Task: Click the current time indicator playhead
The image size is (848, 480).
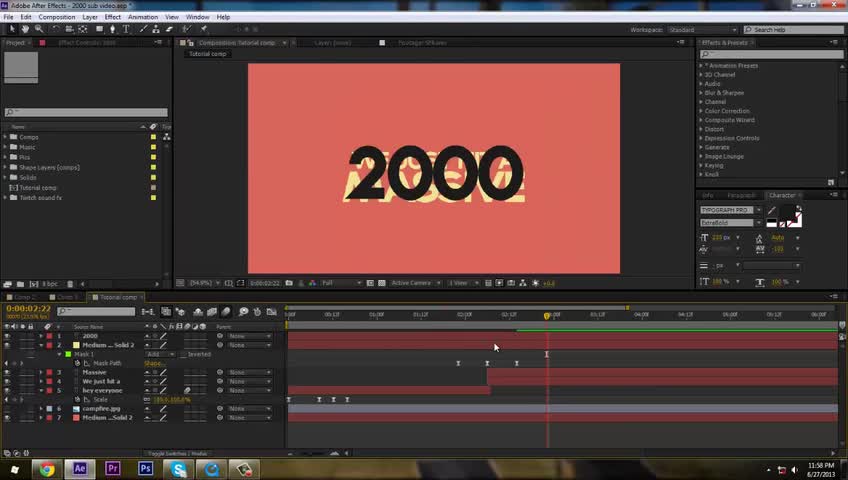Action: [x=547, y=316]
